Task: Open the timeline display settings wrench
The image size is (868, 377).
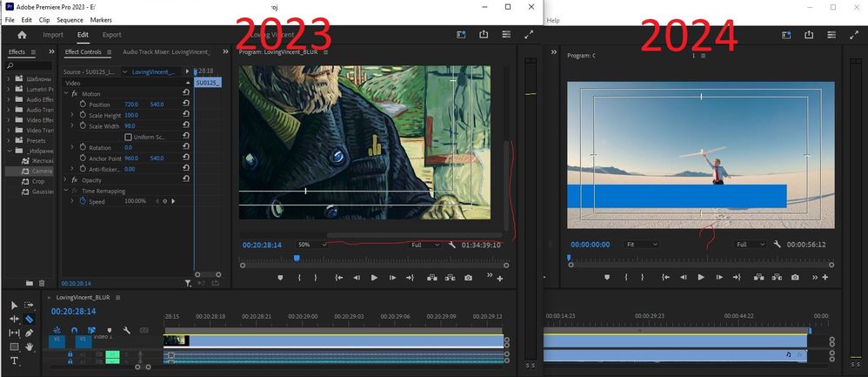Action: pyautogui.click(x=126, y=331)
